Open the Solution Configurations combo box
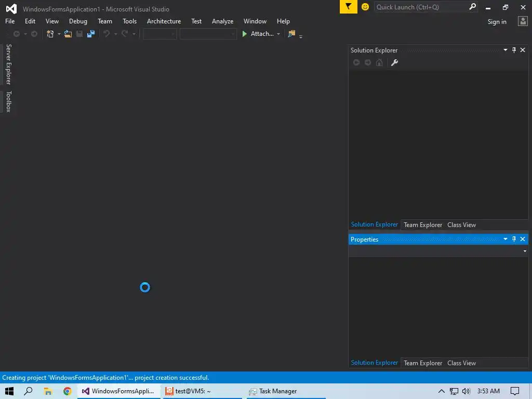Image resolution: width=532 pixels, height=399 pixels. (159, 34)
